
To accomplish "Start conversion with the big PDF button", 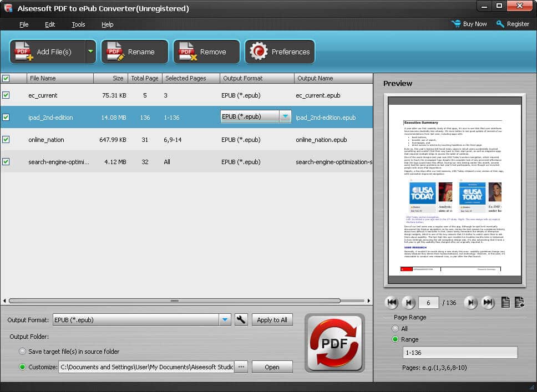I will point(335,343).
